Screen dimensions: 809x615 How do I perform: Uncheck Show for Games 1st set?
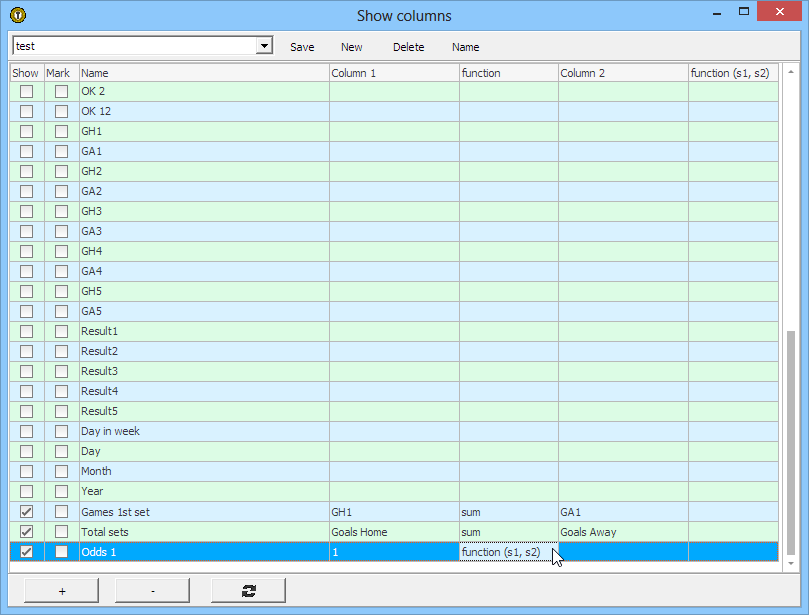coord(26,512)
